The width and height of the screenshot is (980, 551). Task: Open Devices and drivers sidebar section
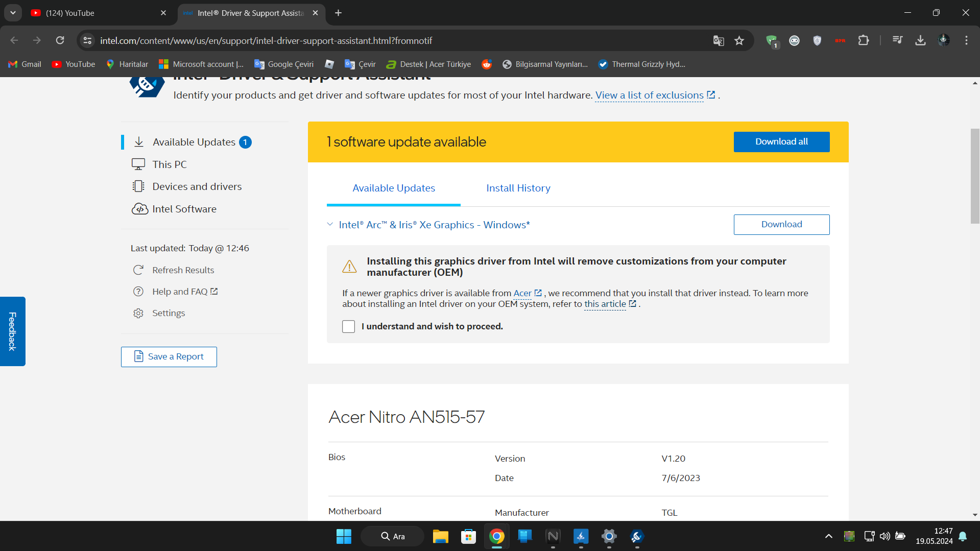(197, 186)
